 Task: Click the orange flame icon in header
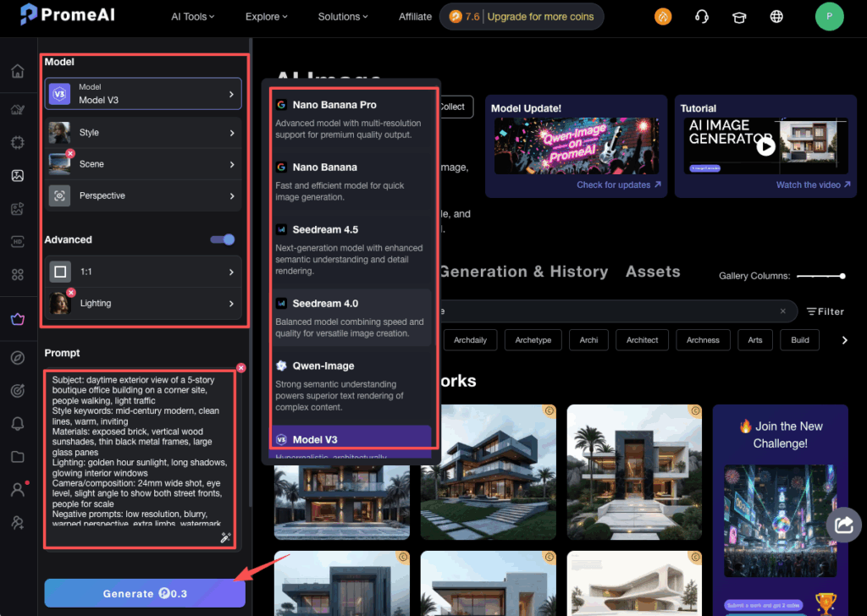click(663, 17)
